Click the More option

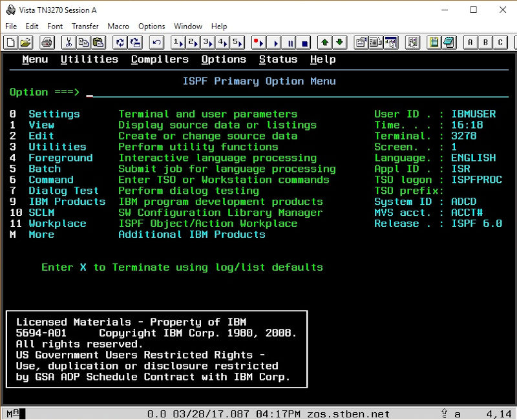point(41,235)
